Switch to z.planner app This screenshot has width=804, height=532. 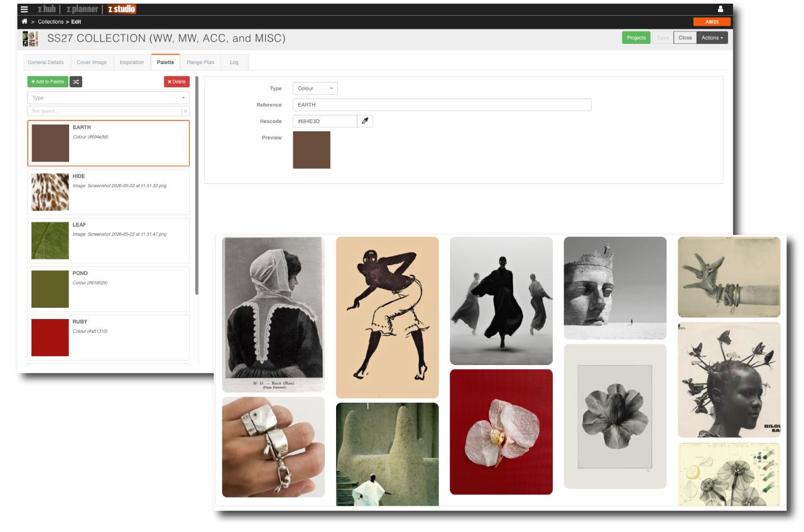pyautogui.click(x=82, y=9)
